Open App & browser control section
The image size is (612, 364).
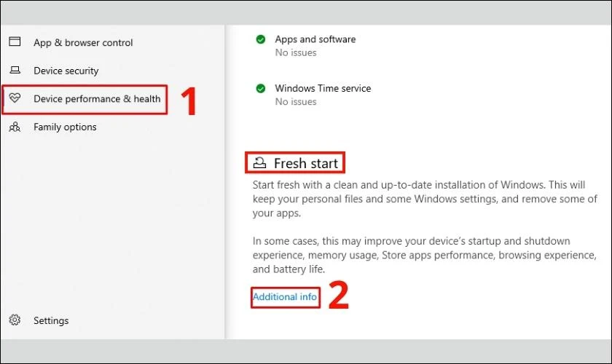pyautogui.click(x=83, y=42)
